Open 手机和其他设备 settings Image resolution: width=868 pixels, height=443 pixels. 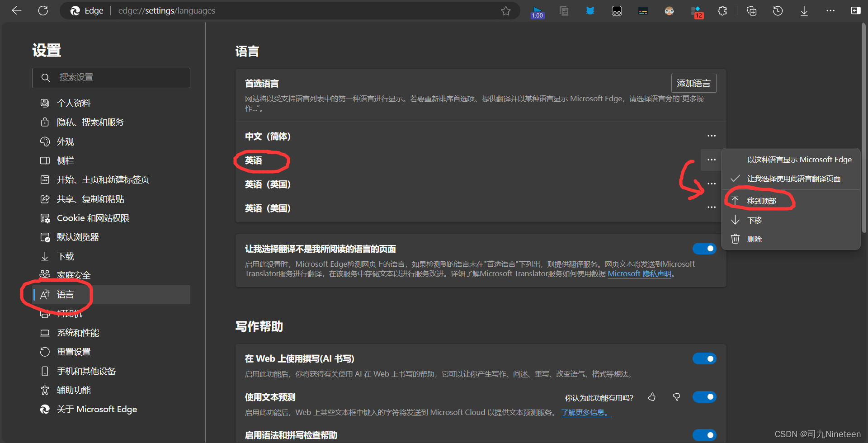pos(111,371)
